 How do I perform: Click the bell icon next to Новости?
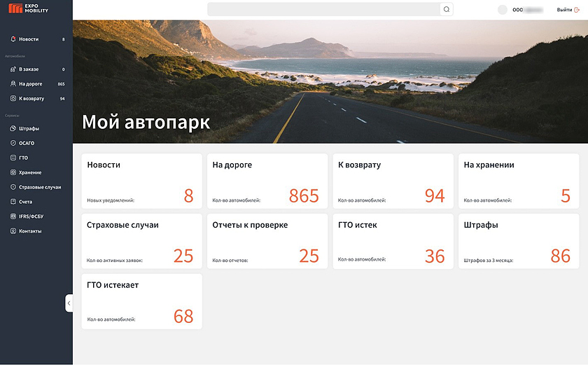tap(13, 39)
